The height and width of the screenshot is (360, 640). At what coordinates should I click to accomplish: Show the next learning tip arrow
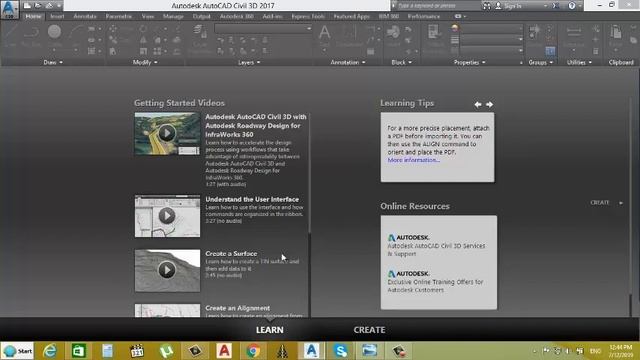[x=489, y=104]
